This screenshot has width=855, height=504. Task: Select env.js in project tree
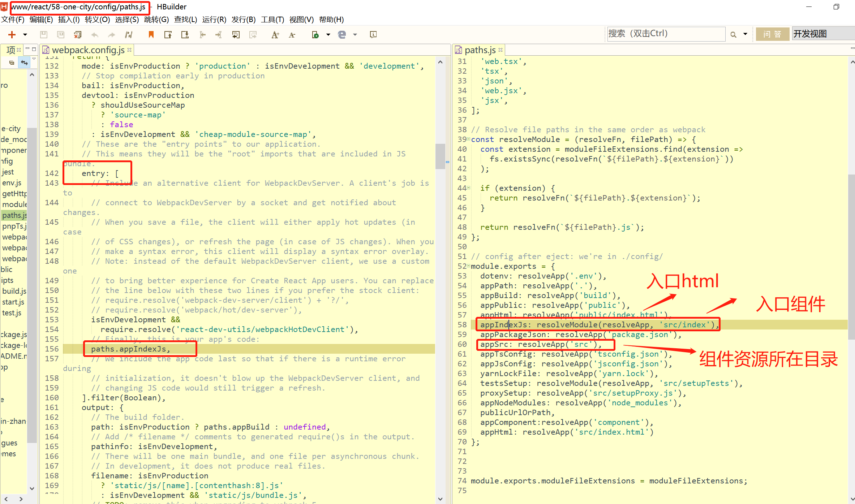coord(12,183)
